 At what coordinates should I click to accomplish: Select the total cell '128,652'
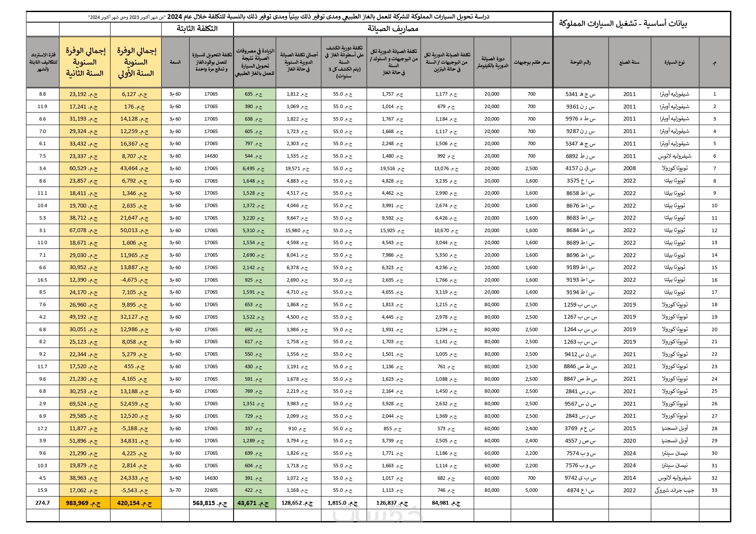298,503
